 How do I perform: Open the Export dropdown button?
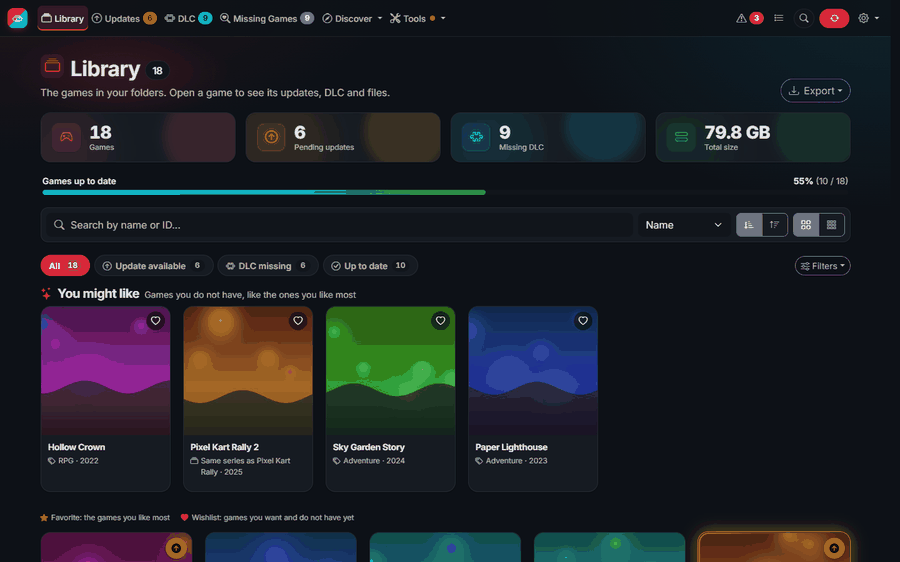coord(815,91)
